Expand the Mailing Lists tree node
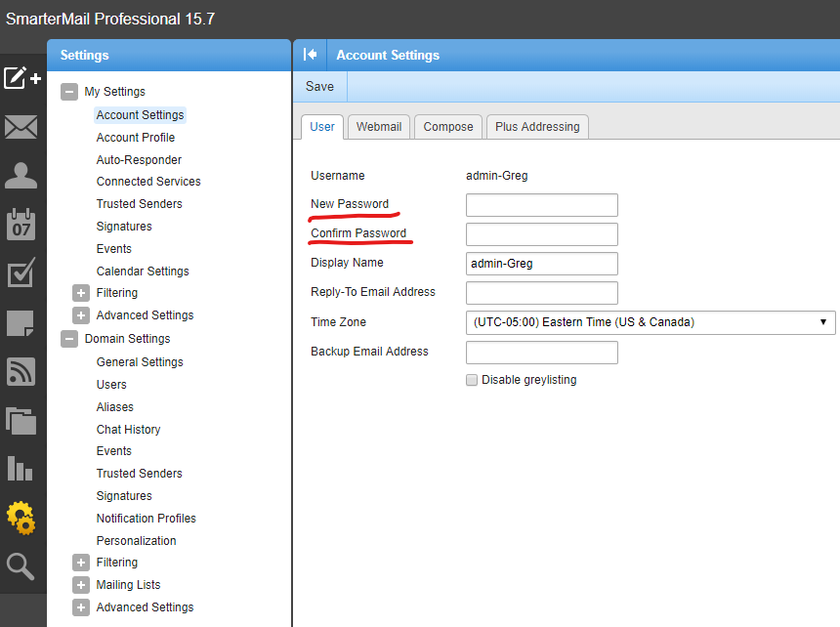Viewport: 840px width, 627px height. pos(81,585)
